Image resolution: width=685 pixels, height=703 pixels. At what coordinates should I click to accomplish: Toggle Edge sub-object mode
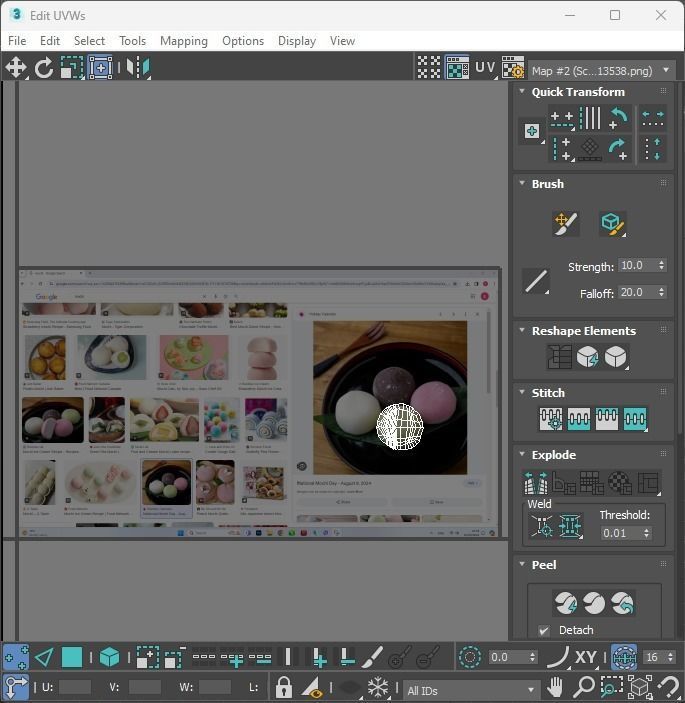44,658
